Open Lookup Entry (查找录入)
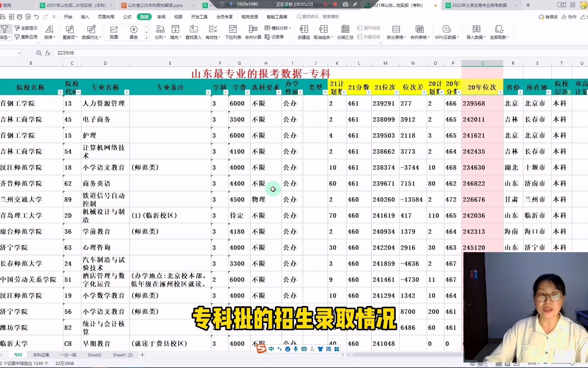Image resolution: width=588 pixels, height=368 pixels. coord(193,32)
